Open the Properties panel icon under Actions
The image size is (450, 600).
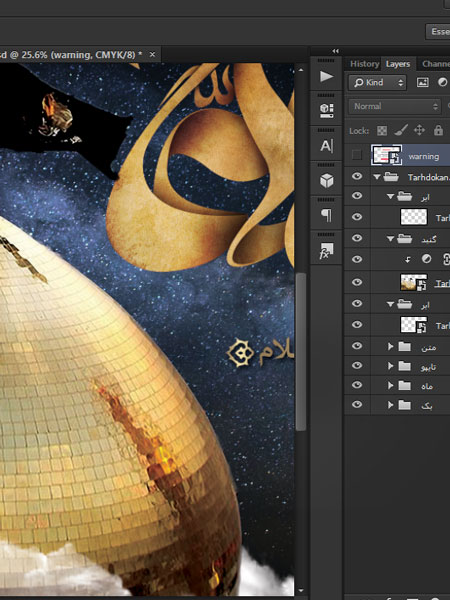326,110
